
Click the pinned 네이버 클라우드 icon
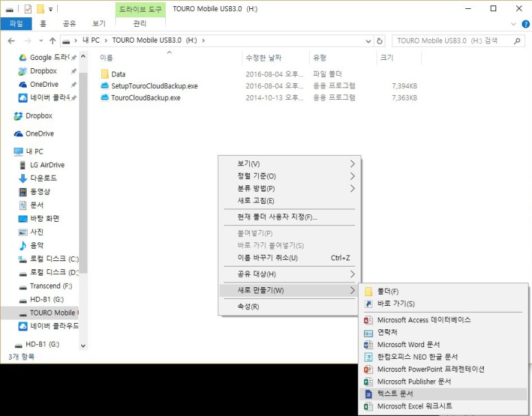(x=23, y=98)
